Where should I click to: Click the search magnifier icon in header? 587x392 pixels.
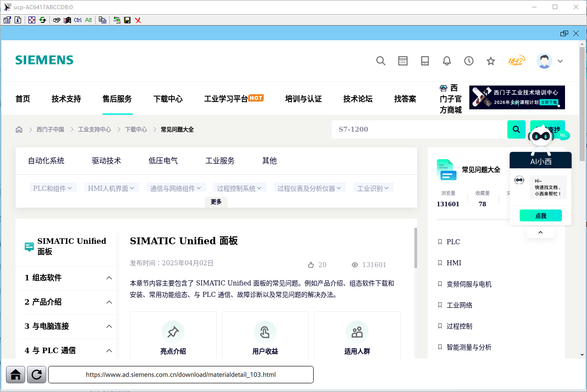[x=380, y=61]
